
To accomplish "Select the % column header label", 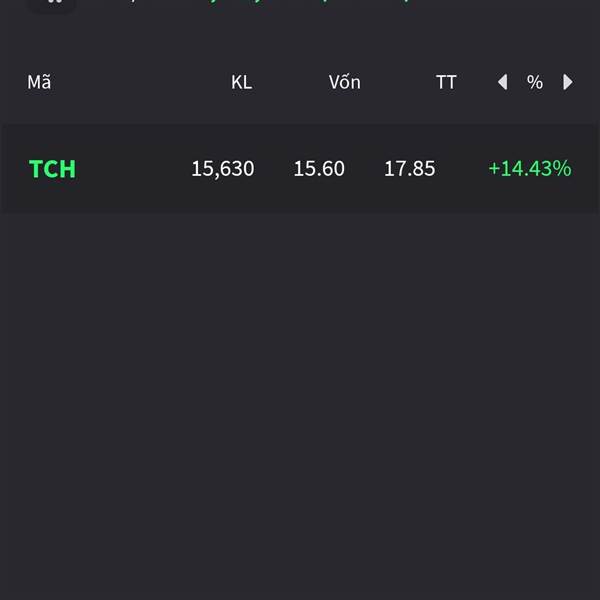I will [x=535, y=82].
